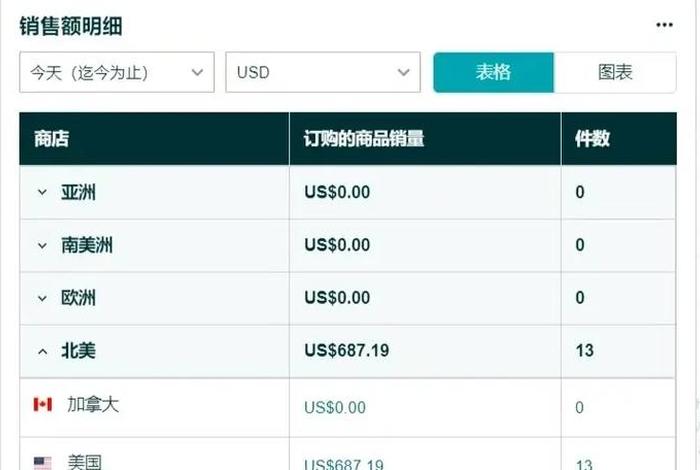
Task: Click the item count 0 in 欧洲 row
Action: coord(580,298)
